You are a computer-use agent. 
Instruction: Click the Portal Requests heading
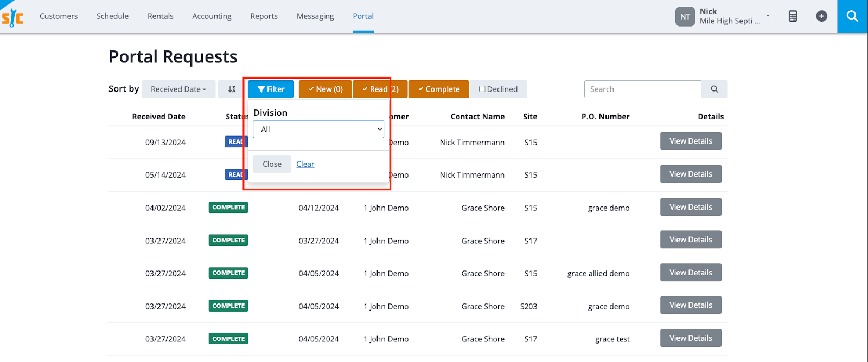[x=173, y=57]
